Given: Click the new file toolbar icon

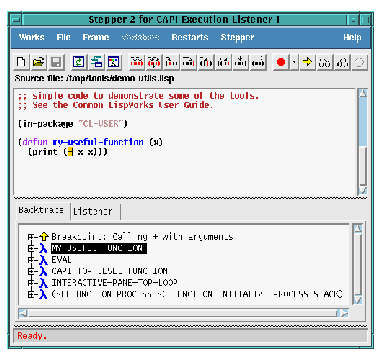Looking at the screenshot, I should click(21, 62).
